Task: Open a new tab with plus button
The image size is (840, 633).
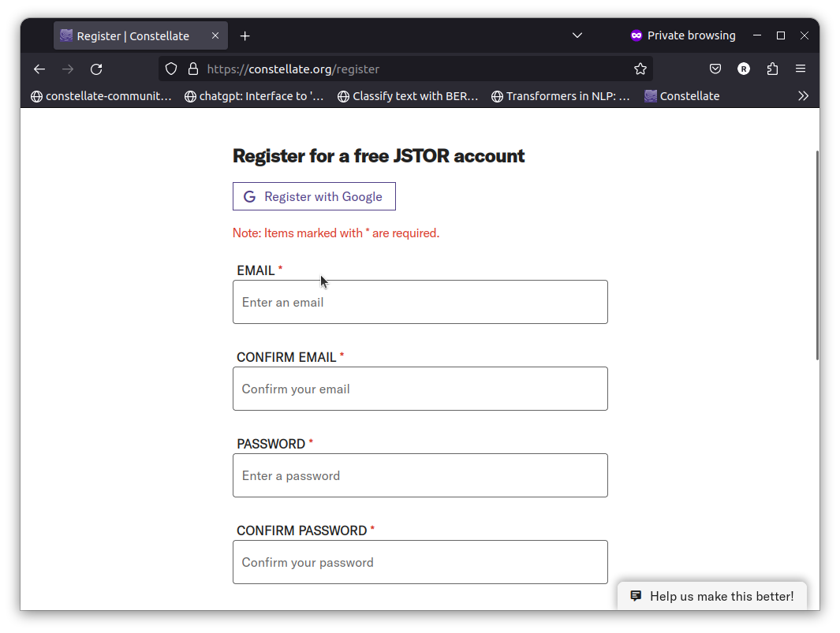Action: [245, 36]
